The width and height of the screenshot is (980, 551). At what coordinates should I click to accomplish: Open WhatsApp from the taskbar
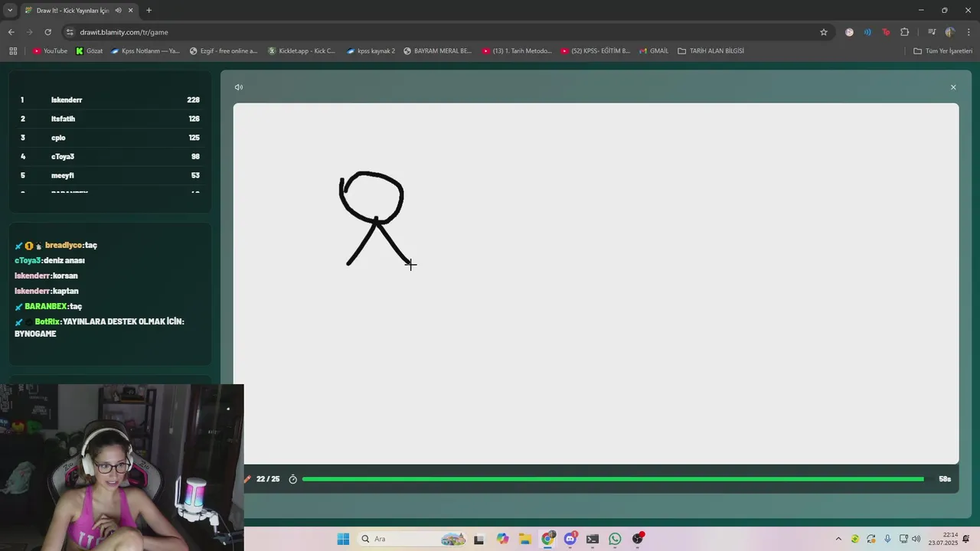point(615,539)
